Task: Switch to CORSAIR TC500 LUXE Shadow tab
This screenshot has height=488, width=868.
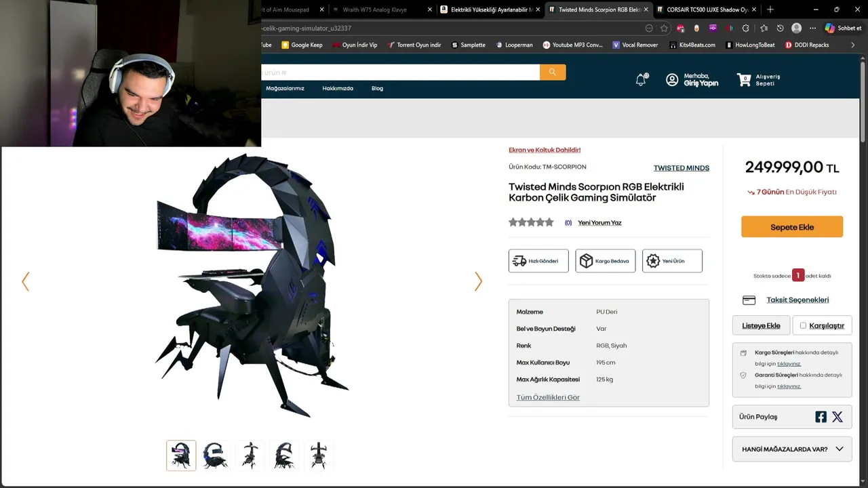Action: [706, 9]
